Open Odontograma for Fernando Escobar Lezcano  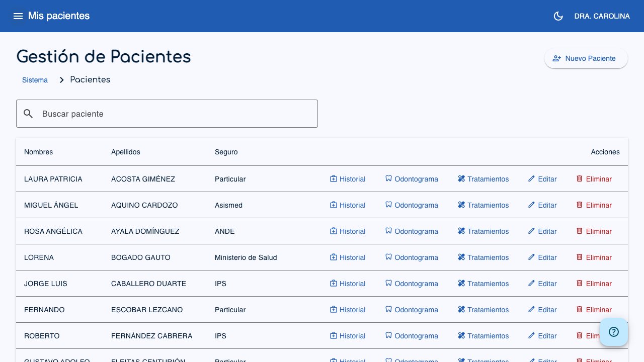point(412,310)
